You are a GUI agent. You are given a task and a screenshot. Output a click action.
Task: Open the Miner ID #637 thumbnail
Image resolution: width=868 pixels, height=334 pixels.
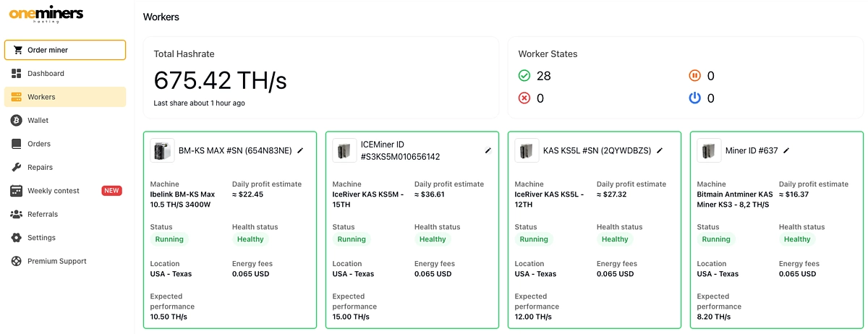pyautogui.click(x=709, y=150)
